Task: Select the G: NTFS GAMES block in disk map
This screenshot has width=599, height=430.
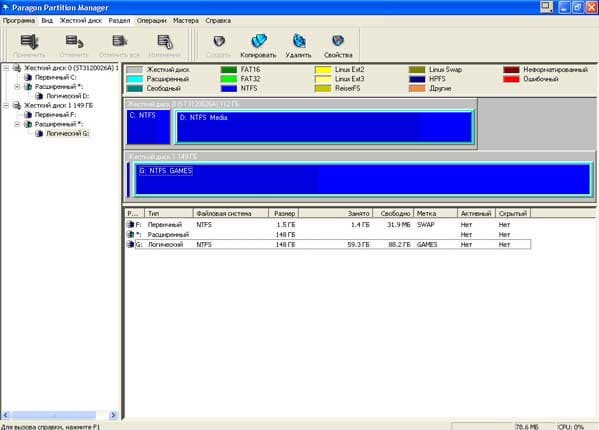Action: pos(363,180)
